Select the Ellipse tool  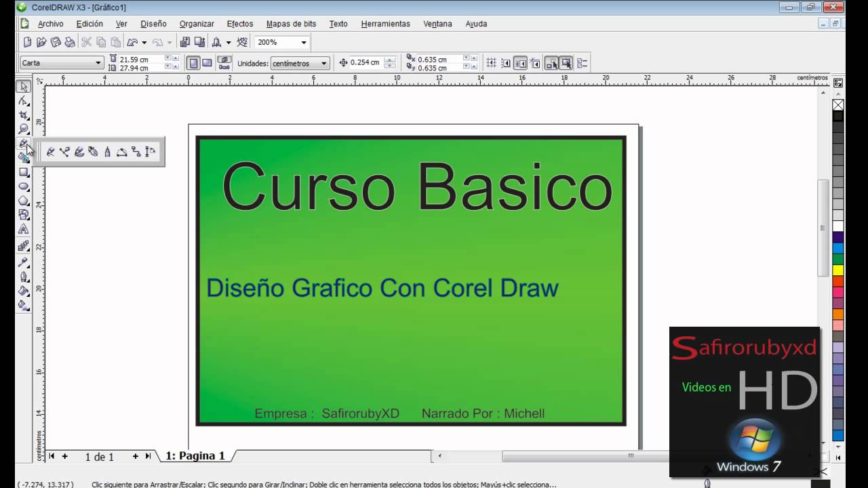(24, 186)
